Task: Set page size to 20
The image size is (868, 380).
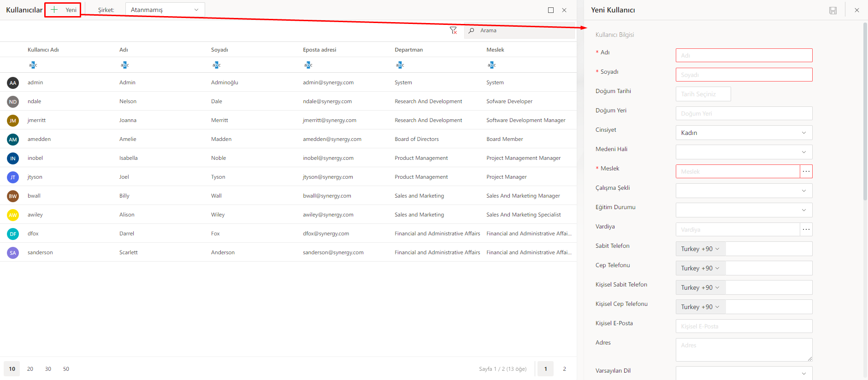Action: point(30,369)
